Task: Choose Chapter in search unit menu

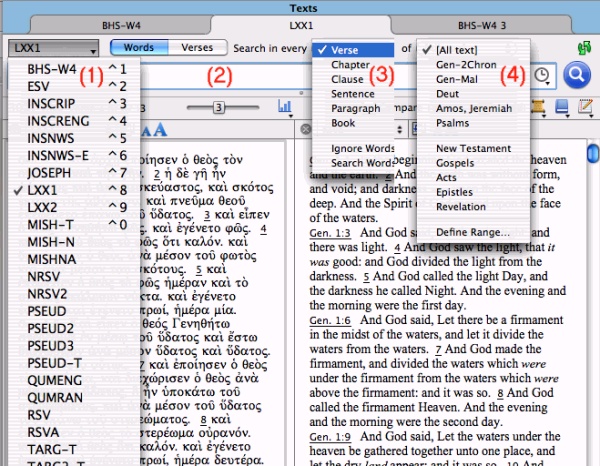Action: point(353,65)
